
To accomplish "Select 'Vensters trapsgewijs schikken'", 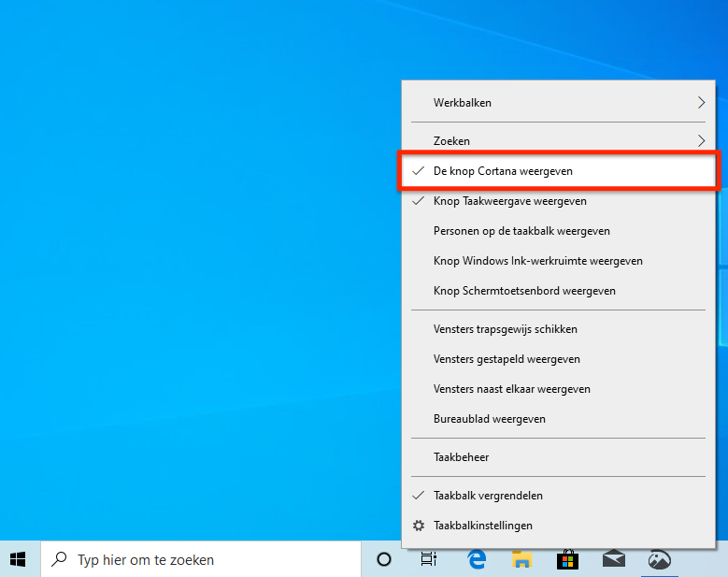I will pyautogui.click(x=505, y=329).
